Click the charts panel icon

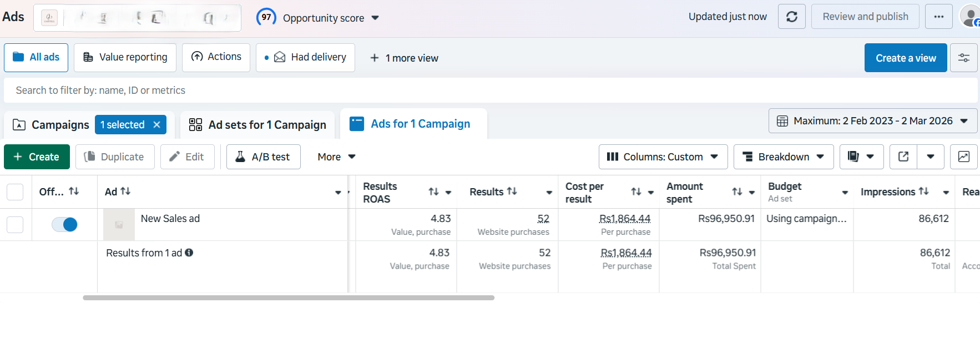tap(963, 157)
